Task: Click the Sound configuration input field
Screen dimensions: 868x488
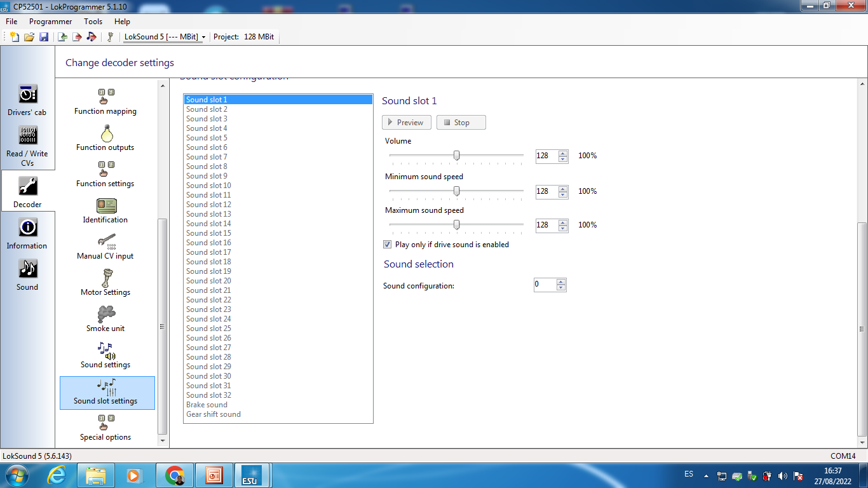Action: coord(545,285)
